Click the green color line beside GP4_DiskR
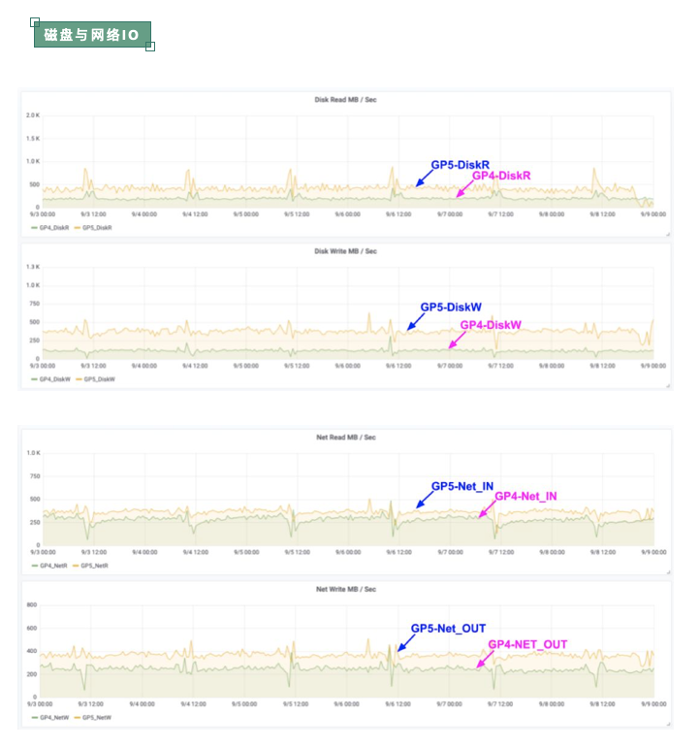The height and width of the screenshot is (748, 700). pyautogui.click(x=34, y=228)
